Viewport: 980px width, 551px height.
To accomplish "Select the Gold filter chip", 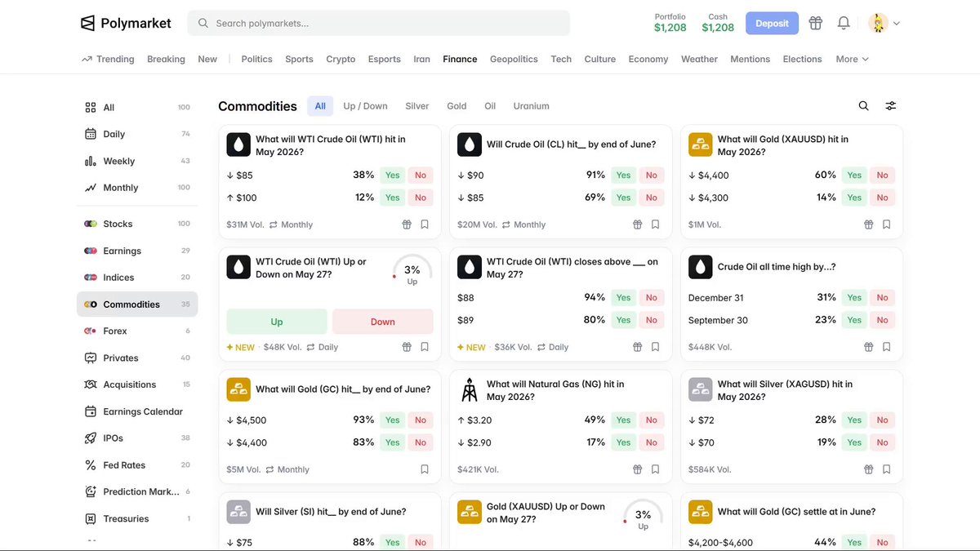I will pyautogui.click(x=457, y=106).
